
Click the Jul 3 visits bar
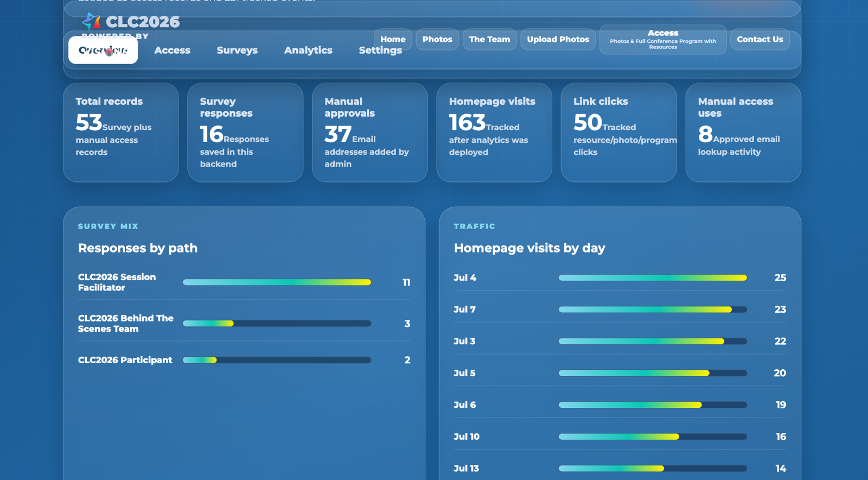(653, 341)
